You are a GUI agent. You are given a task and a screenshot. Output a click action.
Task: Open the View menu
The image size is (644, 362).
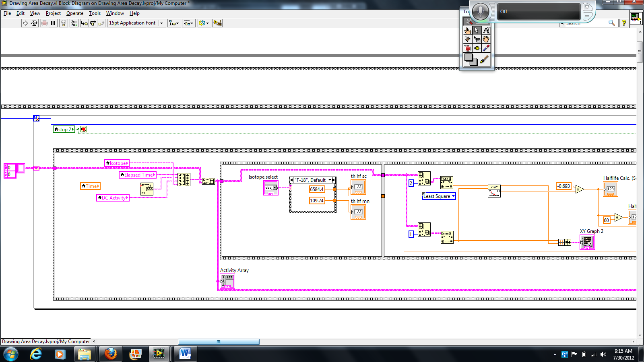(35, 13)
